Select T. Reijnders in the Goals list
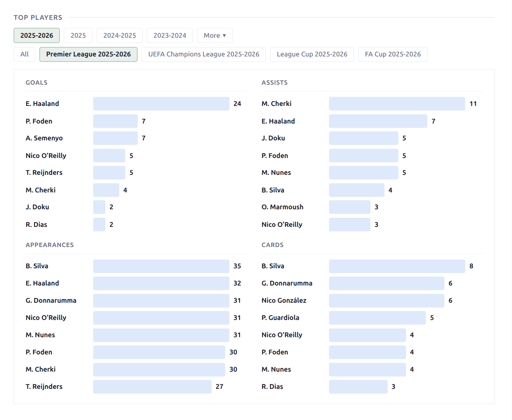 44,173
